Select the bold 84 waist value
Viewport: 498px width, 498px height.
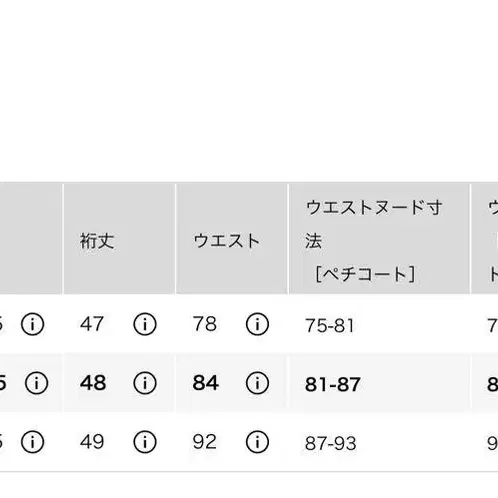pos(206,383)
